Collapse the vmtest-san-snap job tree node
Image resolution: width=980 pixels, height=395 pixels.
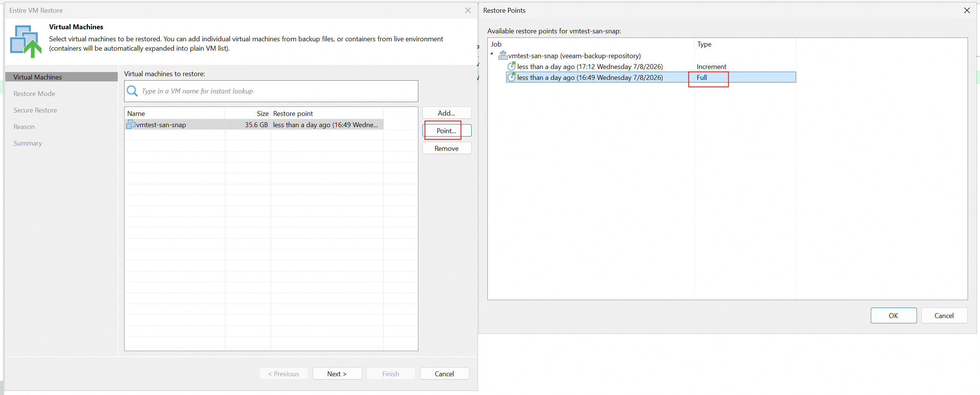pos(492,54)
